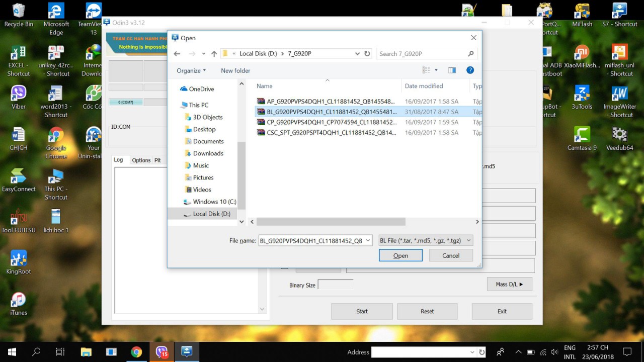Expand the File name combo box dropdown
This screenshot has width=644, height=362.
367,240
